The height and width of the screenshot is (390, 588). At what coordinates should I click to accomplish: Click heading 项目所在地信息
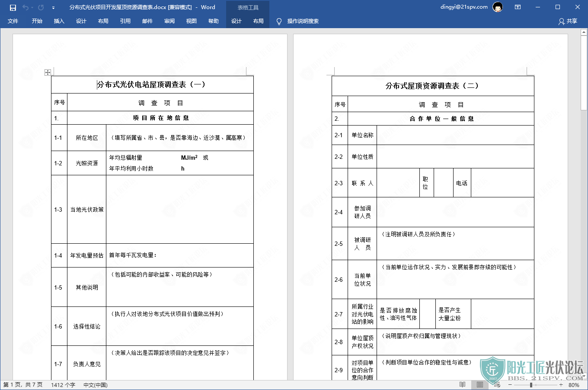[x=161, y=118]
